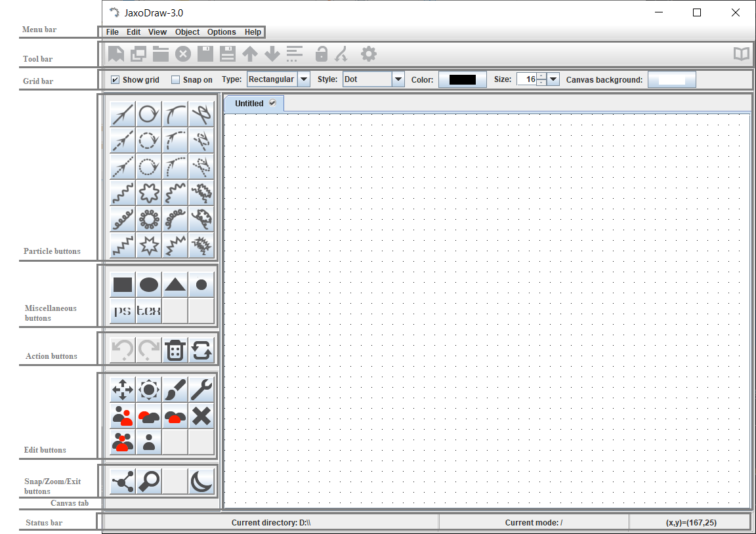Viewport: 756px width, 534px height.
Task: Click the crescent moon exit button
Action: (201, 481)
